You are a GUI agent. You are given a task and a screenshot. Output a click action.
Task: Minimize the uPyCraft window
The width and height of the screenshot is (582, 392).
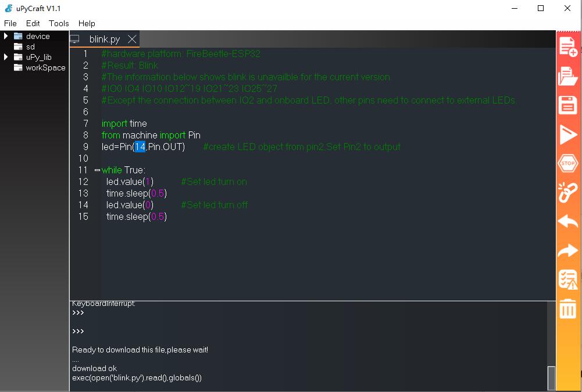click(x=515, y=8)
